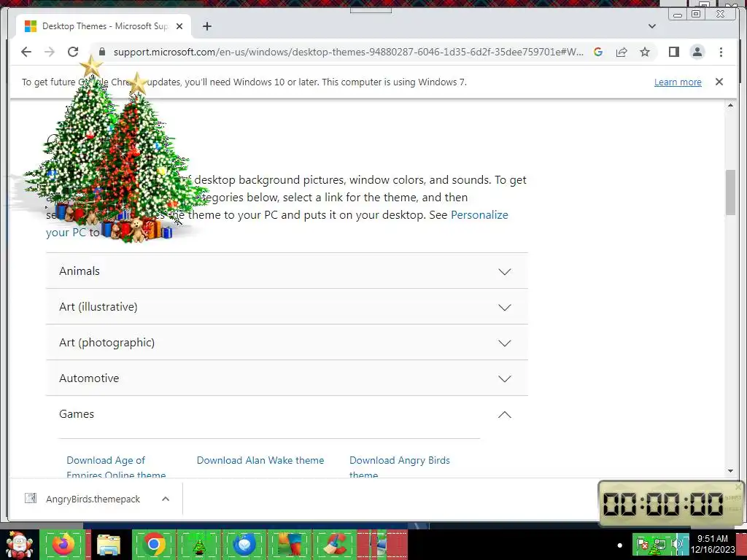
Task: Open the clock showing 9:51 AM
Action: 713,544
